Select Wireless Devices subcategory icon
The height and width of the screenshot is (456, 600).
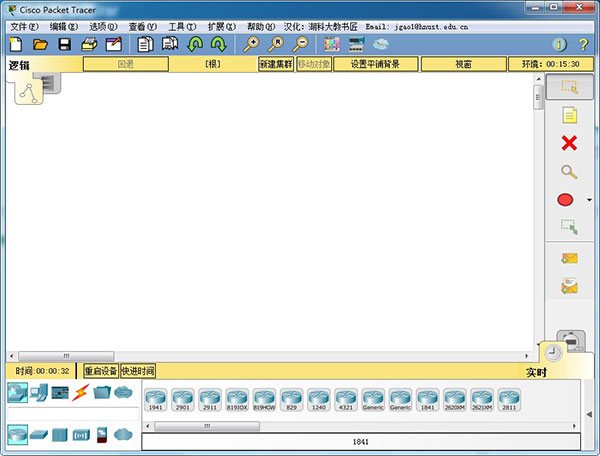pos(81,435)
